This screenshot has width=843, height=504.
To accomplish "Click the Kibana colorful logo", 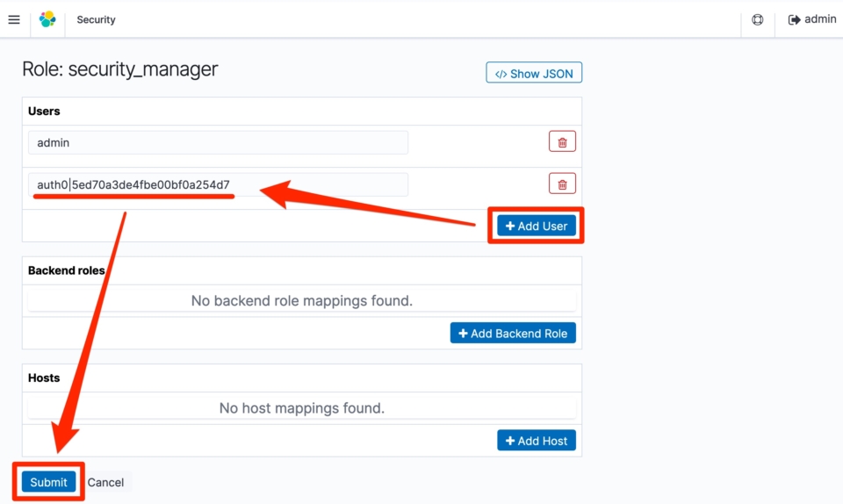I will (x=47, y=19).
